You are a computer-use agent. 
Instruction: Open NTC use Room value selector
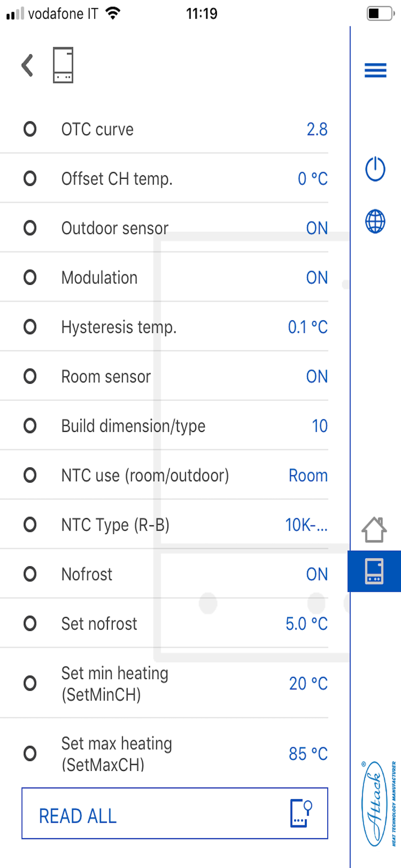coord(308,476)
